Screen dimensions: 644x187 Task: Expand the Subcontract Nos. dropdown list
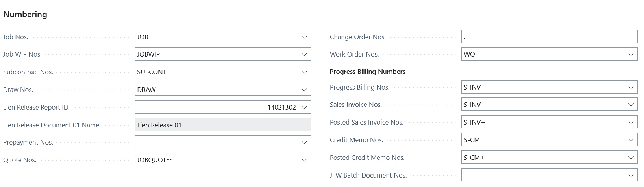pyautogui.click(x=304, y=72)
